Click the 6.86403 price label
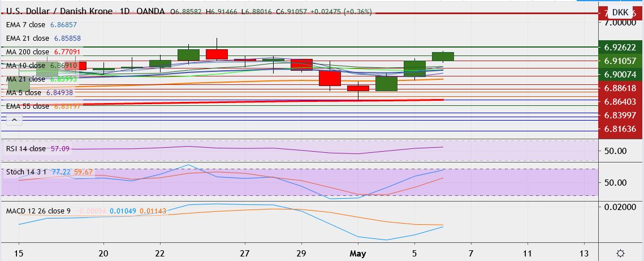644x261 pixels. (620, 101)
